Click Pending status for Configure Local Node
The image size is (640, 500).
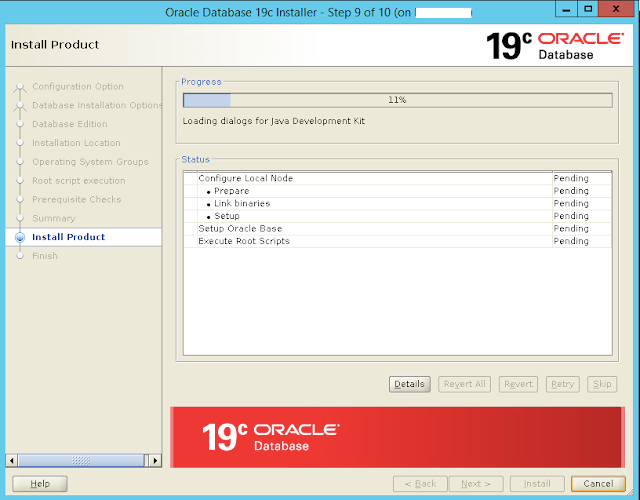(x=571, y=178)
